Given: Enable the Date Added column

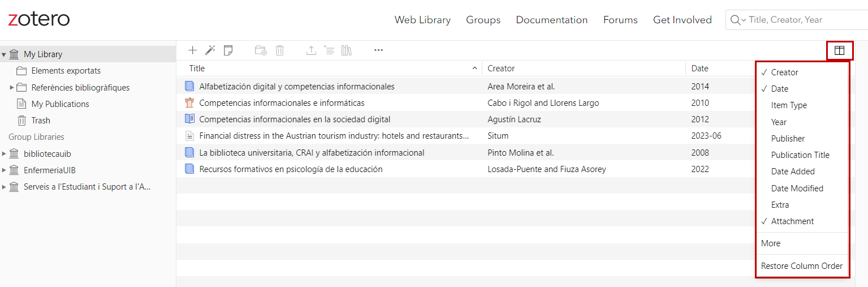Looking at the screenshot, I should click(x=802, y=172).
